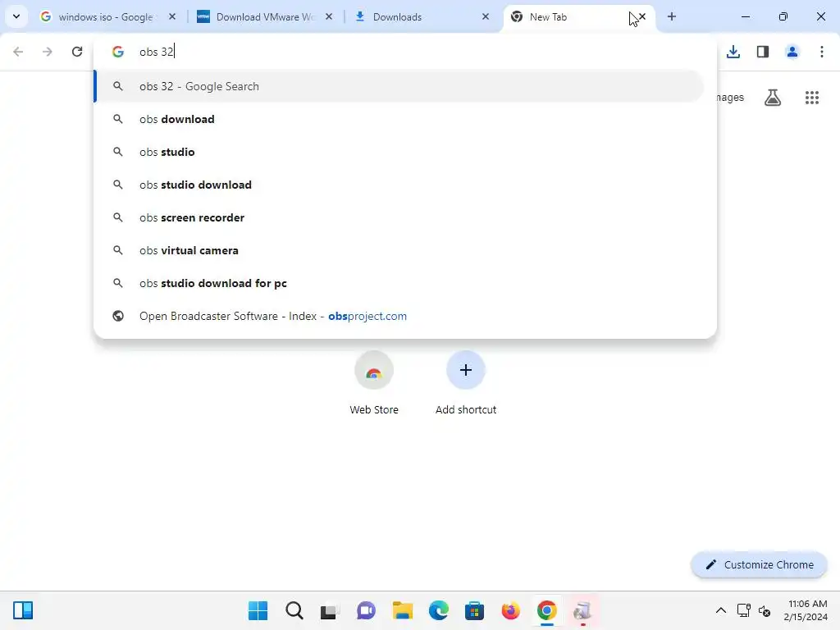Click the Add shortcut button
Image resolution: width=840 pixels, height=630 pixels.
466,384
